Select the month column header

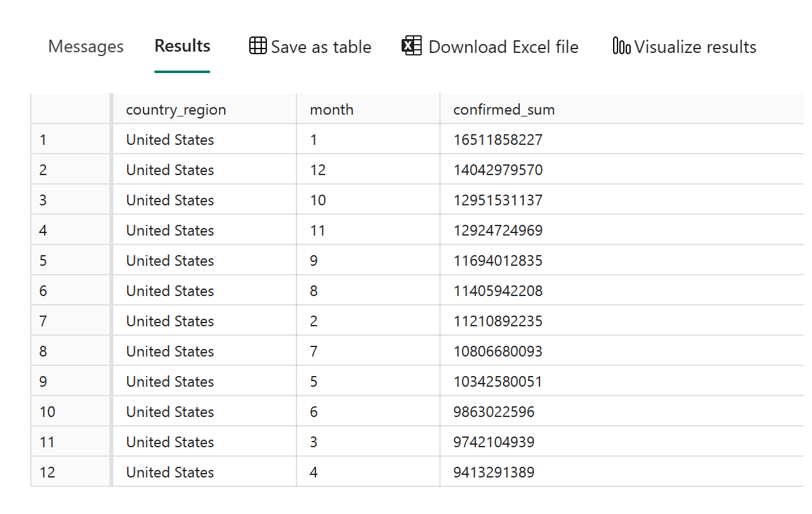(332, 110)
